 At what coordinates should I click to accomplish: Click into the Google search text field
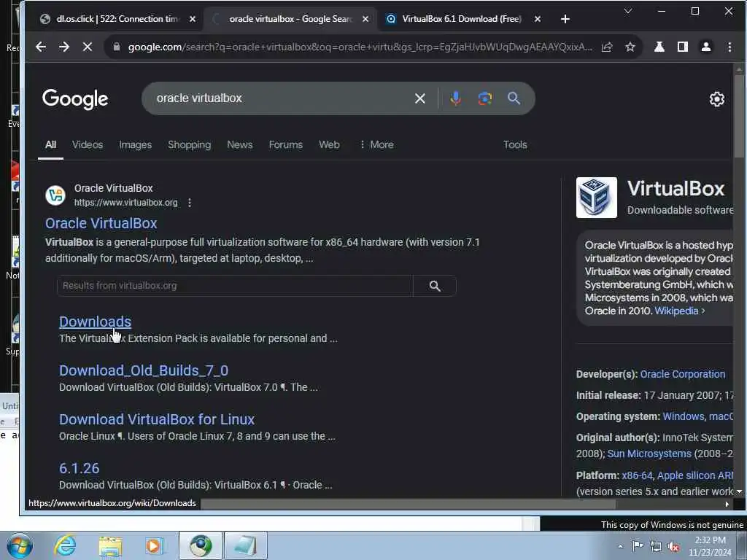click(281, 98)
